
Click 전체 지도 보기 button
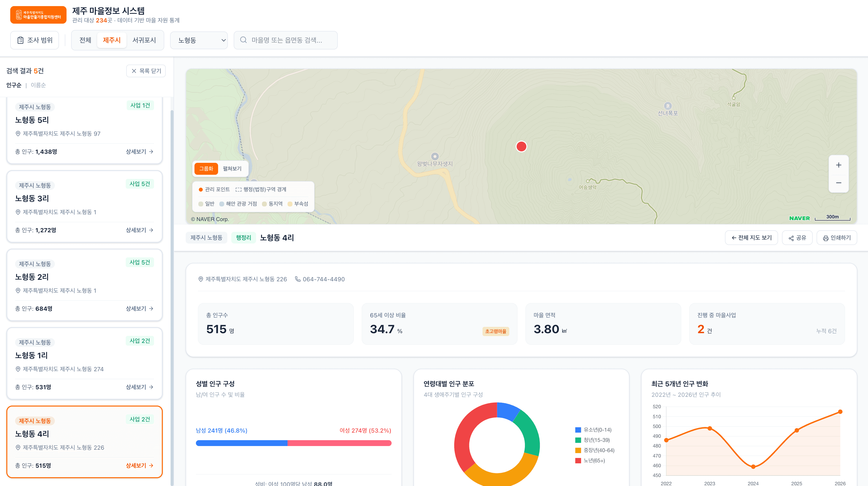[752, 238]
